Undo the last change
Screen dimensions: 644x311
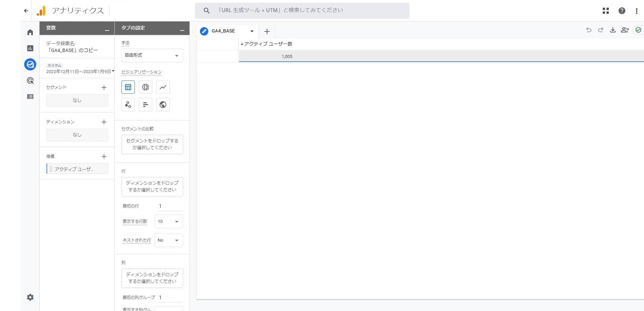[x=589, y=30]
